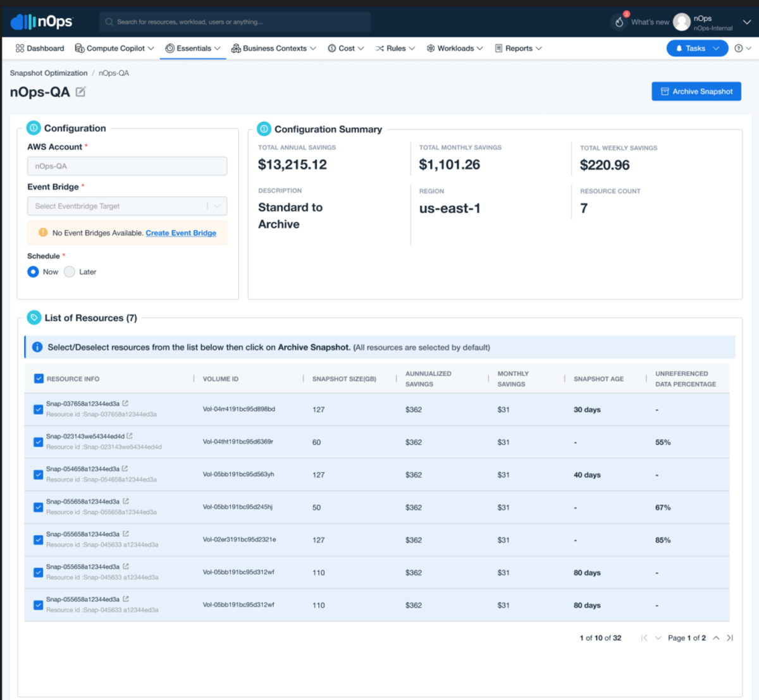Click the Snapshot Optimization breadcrumb
759x700 pixels.
pos(49,73)
